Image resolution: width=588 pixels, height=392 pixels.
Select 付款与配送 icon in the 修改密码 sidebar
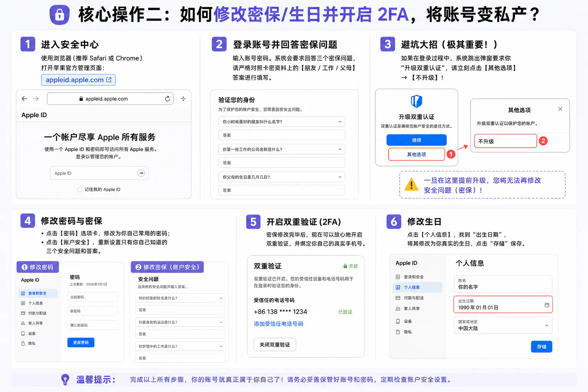(23, 313)
